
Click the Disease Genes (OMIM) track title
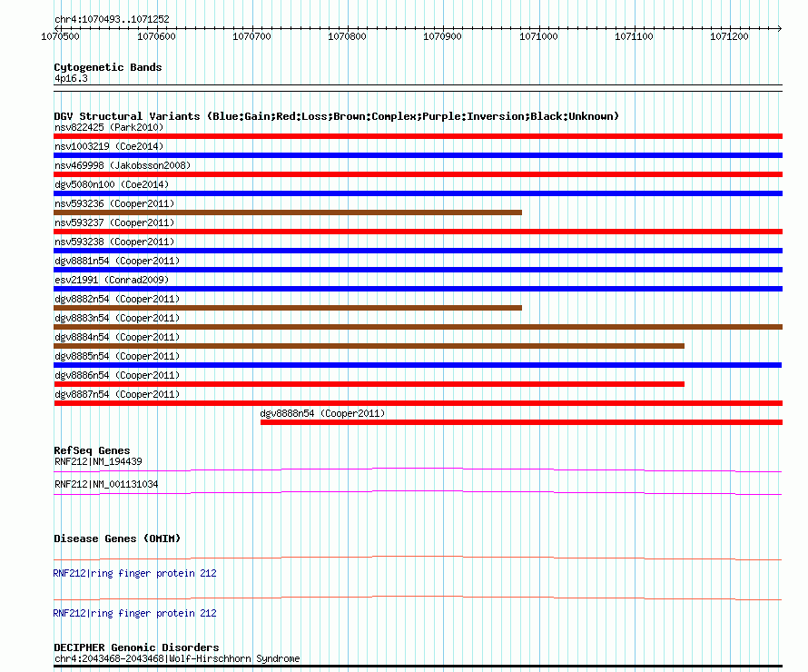[117, 539]
